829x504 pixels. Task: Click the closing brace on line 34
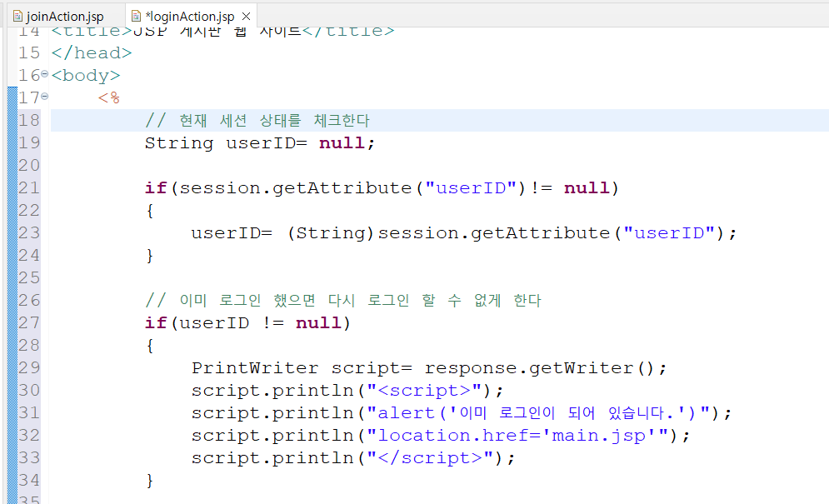(150, 480)
